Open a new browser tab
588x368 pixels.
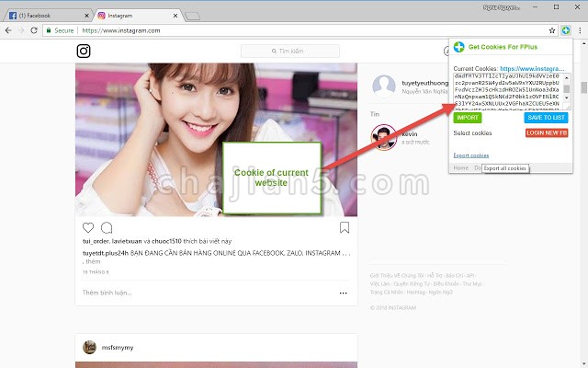(192, 17)
